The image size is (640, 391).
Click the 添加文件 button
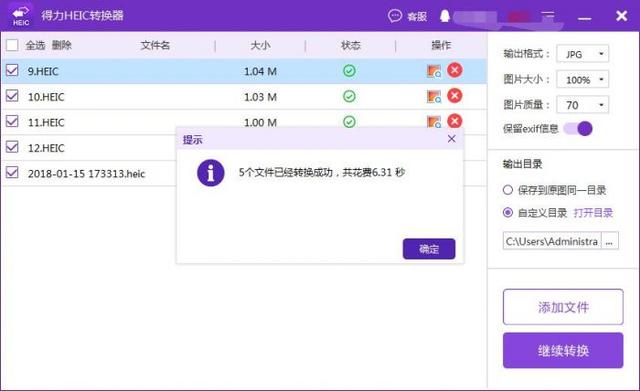(563, 307)
